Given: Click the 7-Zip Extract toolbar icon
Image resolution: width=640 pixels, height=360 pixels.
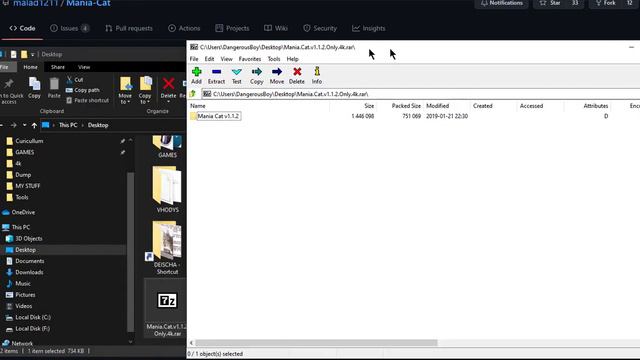Looking at the screenshot, I should [216, 76].
